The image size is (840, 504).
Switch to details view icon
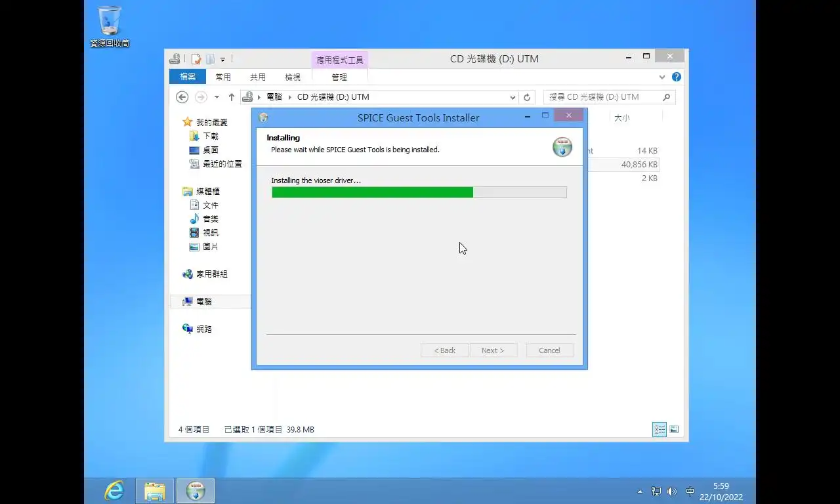[660, 430]
